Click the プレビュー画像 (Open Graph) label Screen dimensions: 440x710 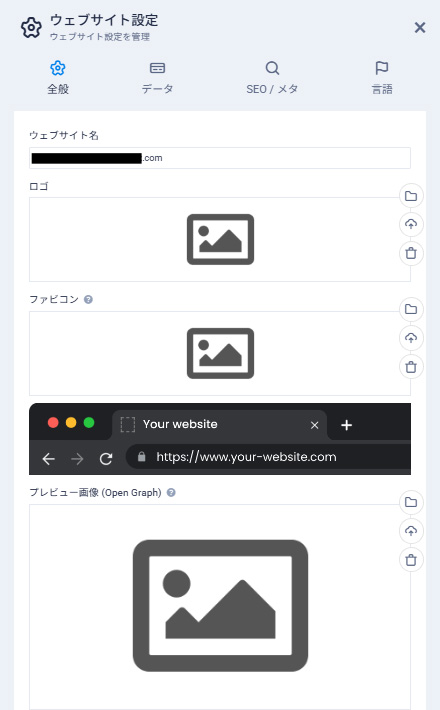pyautogui.click(x=96, y=493)
